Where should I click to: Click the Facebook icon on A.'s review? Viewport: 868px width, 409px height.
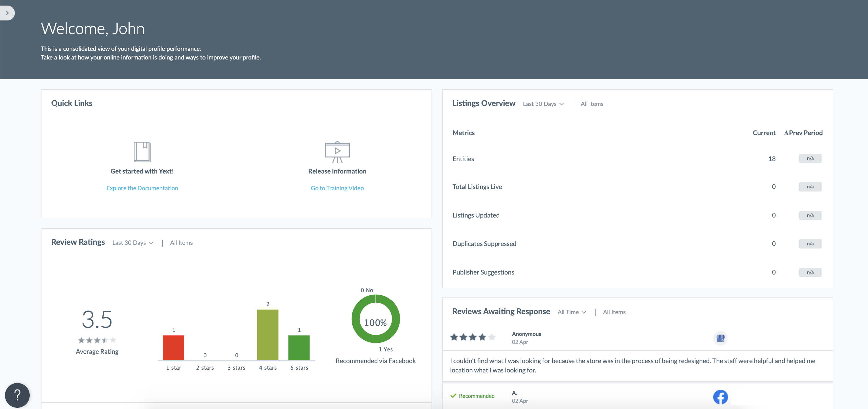coord(720,397)
